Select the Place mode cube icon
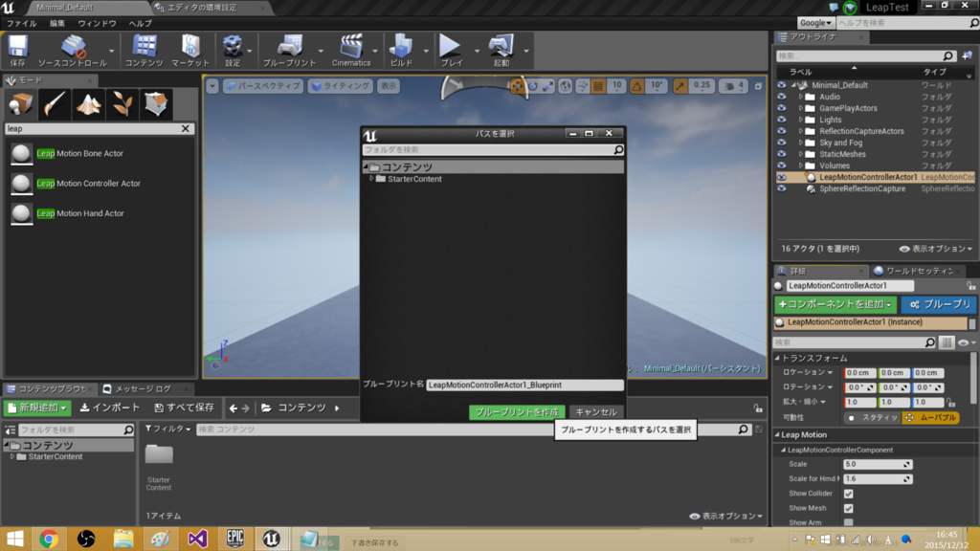This screenshot has width=980, height=551. click(21, 103)
